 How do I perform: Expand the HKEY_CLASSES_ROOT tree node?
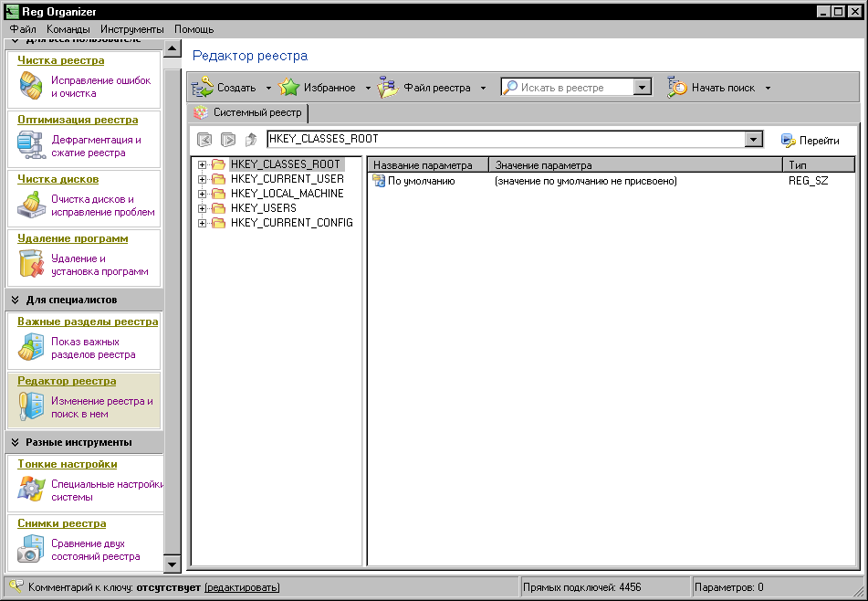(202, 164)
